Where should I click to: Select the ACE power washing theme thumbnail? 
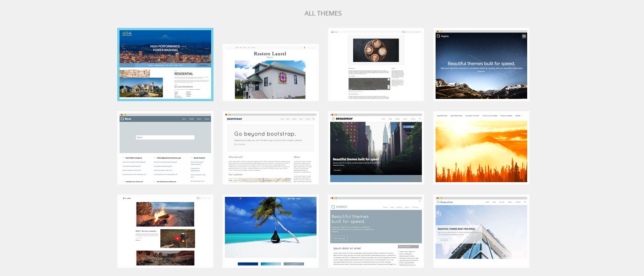[165, 65]
